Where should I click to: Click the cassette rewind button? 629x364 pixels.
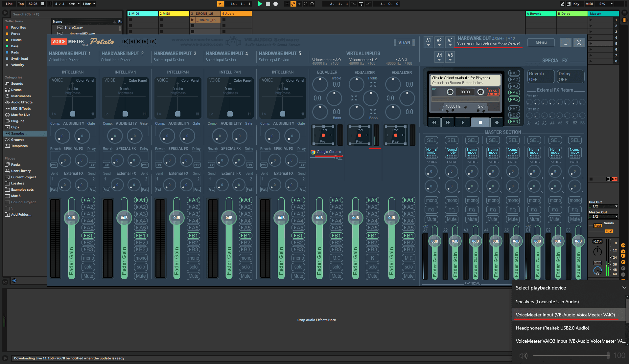click(434, 122)
